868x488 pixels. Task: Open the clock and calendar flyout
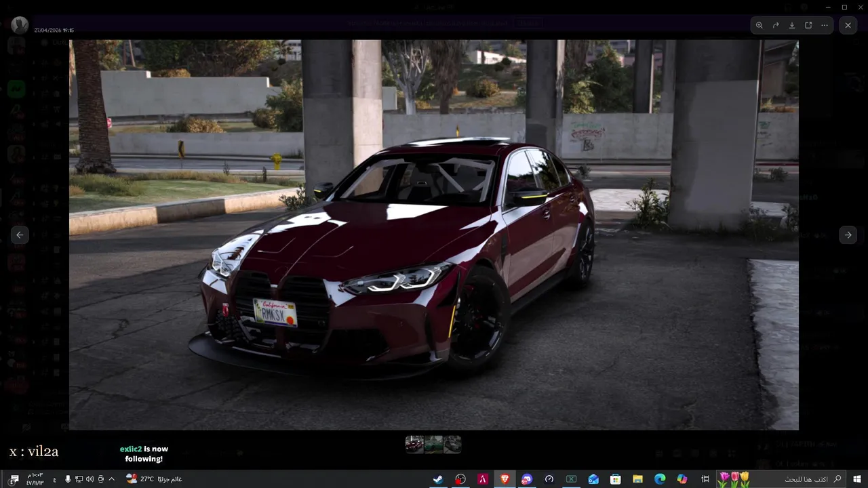pyautogui.click(x=35, y=479)
